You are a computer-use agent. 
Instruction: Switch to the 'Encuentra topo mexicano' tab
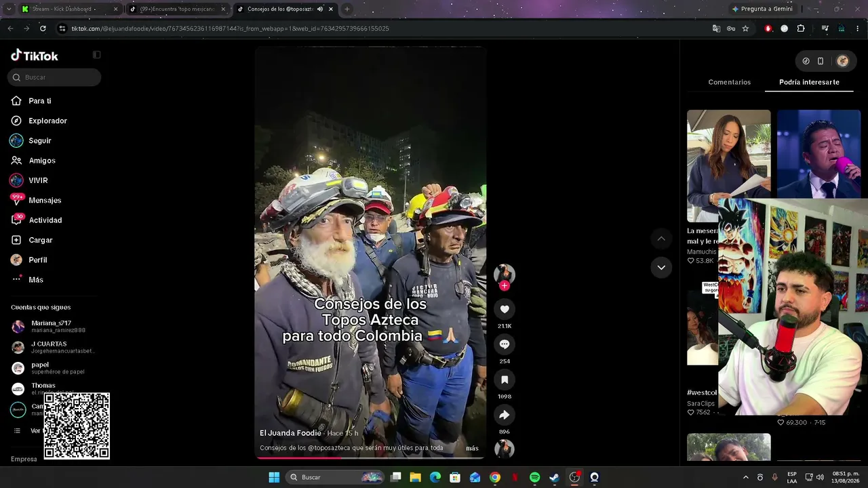click(179, 9)
